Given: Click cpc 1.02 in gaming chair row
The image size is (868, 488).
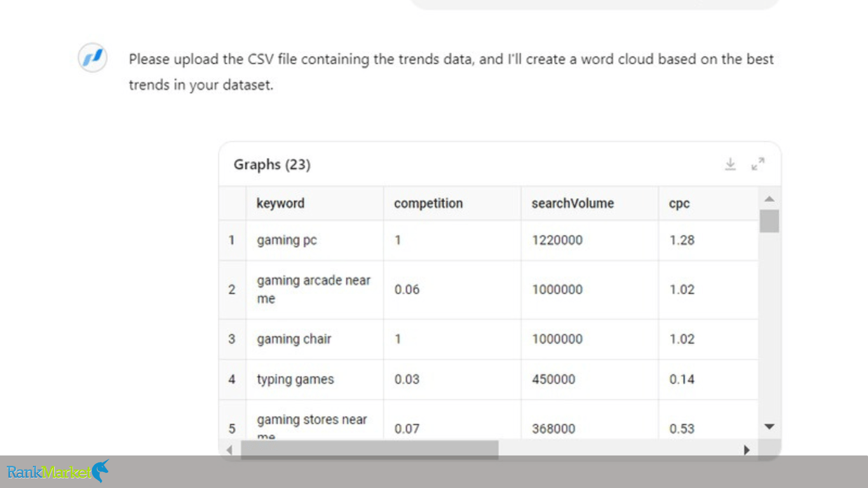Looking at the screenshot, I should pyautogui.click(x=709, y=339).
